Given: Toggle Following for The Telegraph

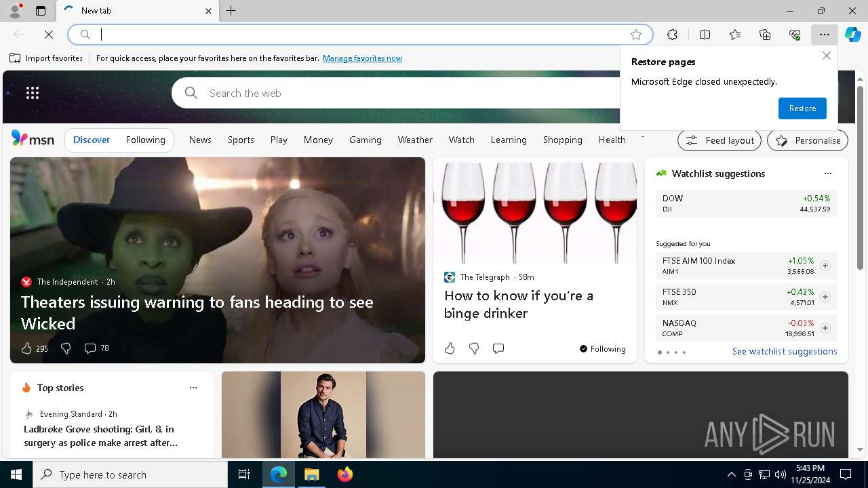Looking at the screenshot, I should click(602, 348).
